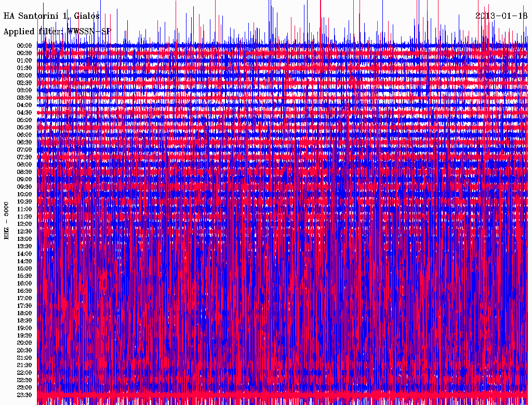The height and width of the screenshot is (405, 532).
Task: Select the 19:30 time row label
Action: pos(24,336)
